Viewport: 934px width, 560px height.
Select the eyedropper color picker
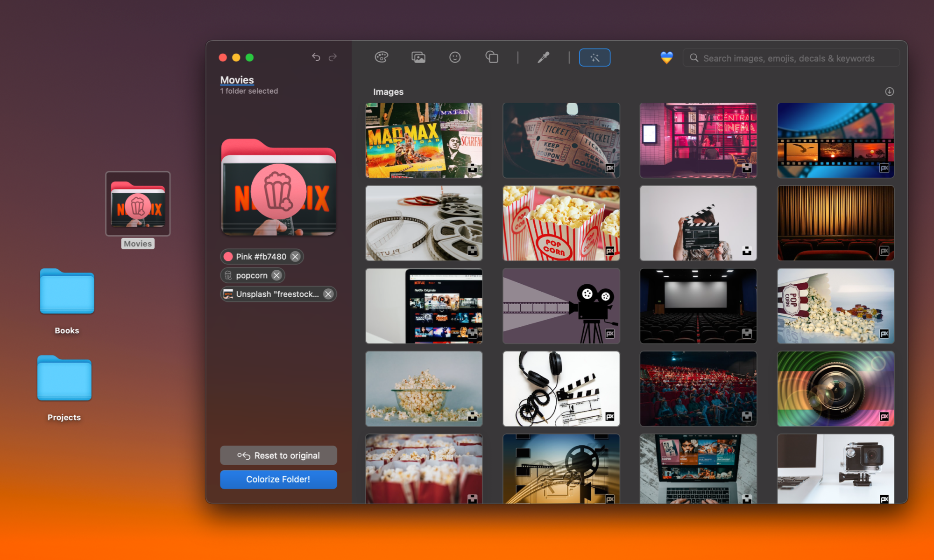[543, 57]
